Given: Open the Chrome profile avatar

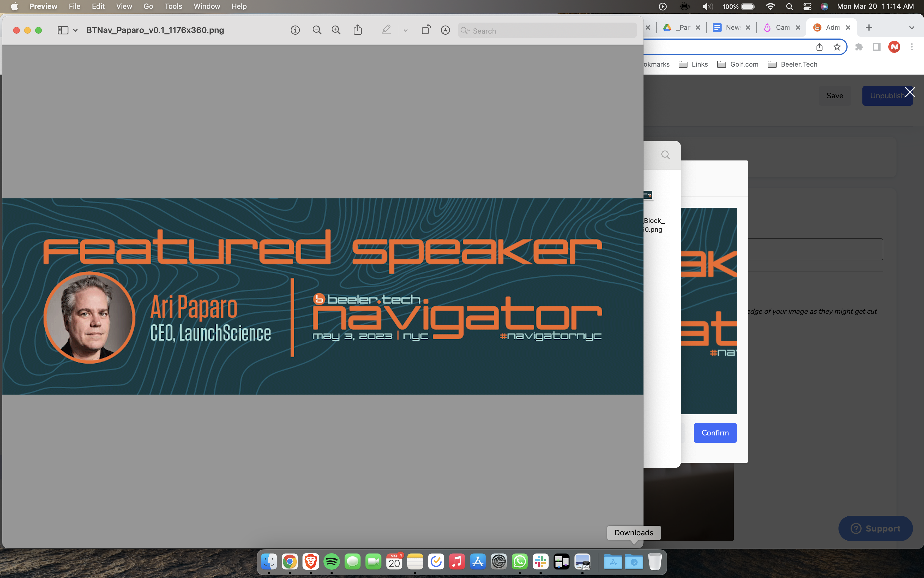Looking at the screenshot, I should [894, 47].
